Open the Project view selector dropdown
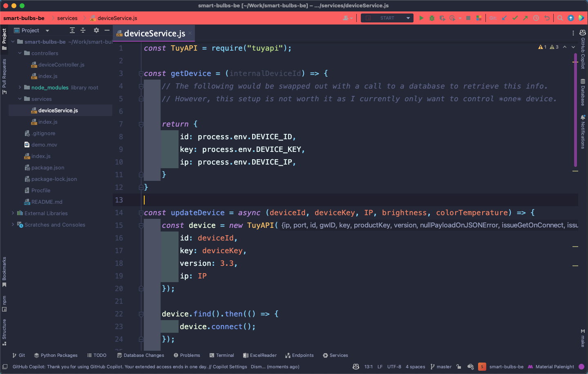Viewport: 588px width, 374px height. (31, 30)
